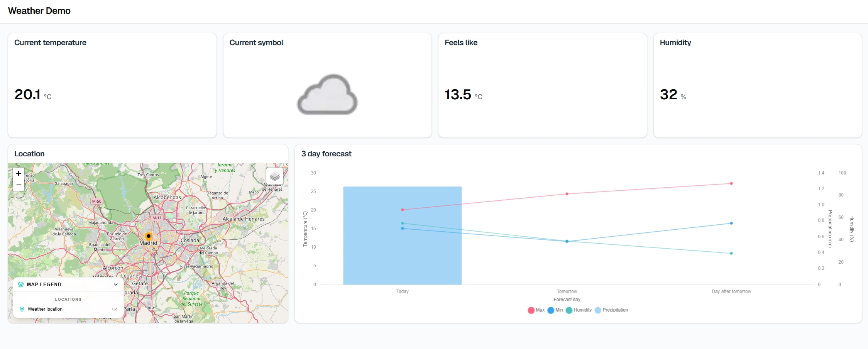Click the 32 humidity value
The width and height of the screenshot is (868, 349).
pyautogui.click(x=668, y=94)
